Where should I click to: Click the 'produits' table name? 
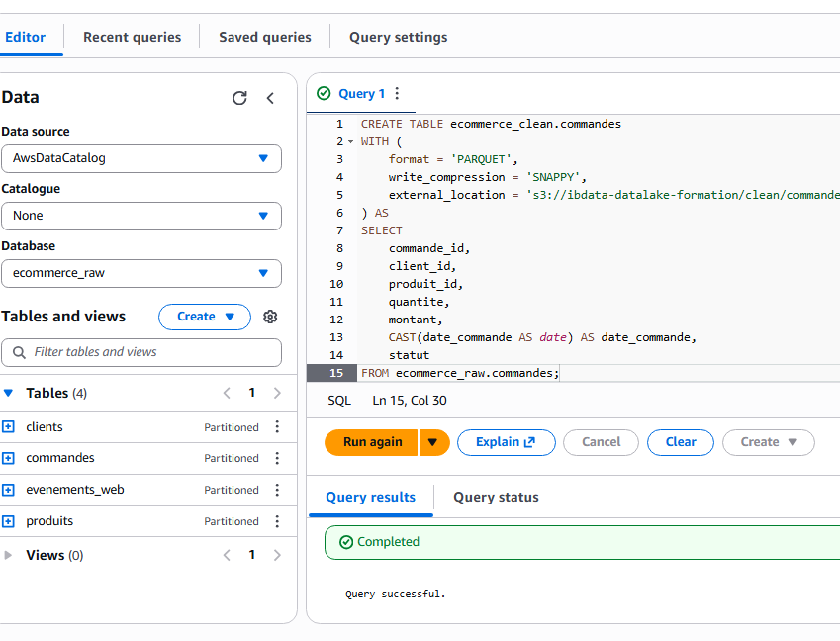tap(49, 521)
